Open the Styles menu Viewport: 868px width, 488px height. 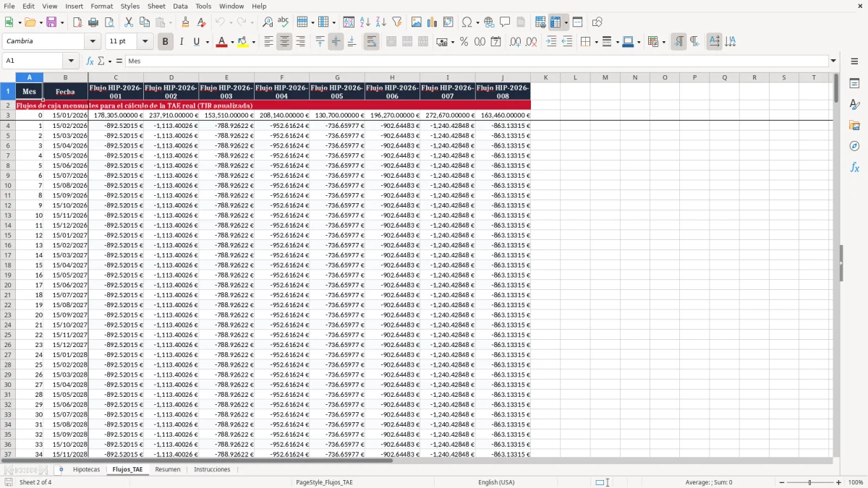click(130, 6)
